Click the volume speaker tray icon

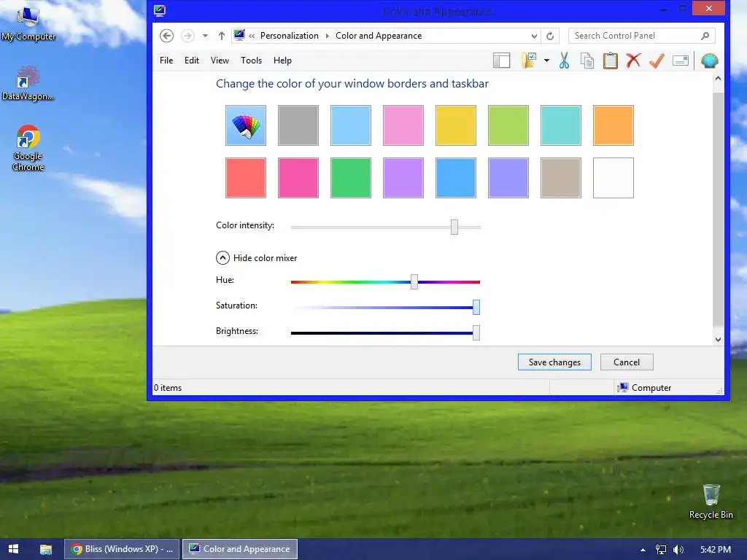pos(678,550)
